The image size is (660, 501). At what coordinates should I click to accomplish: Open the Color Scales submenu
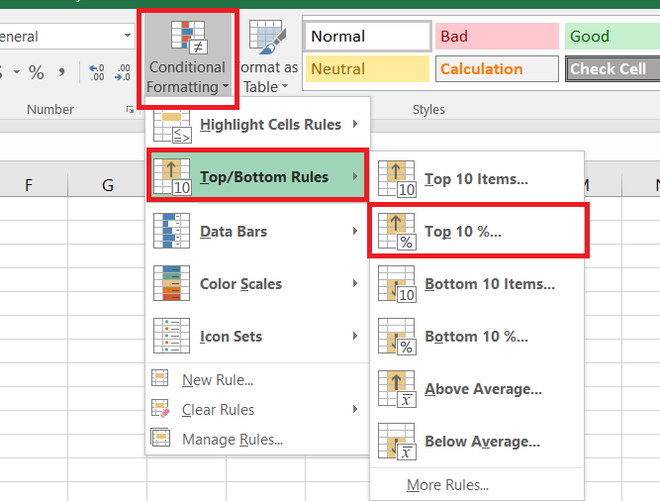coord(258,283)
